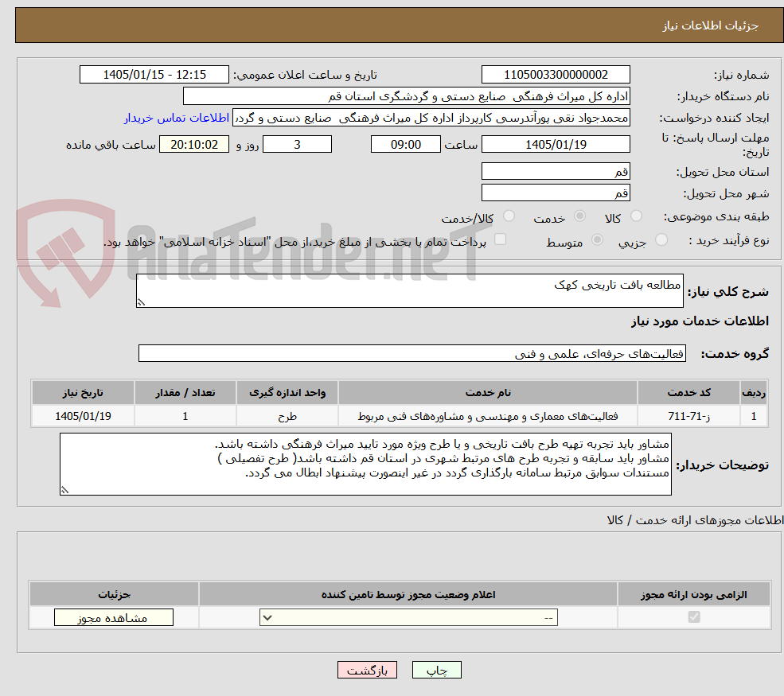Open the اطلاعات تماس خریدار link
This screenshot has height=696, width=784.
coord(177,118)
